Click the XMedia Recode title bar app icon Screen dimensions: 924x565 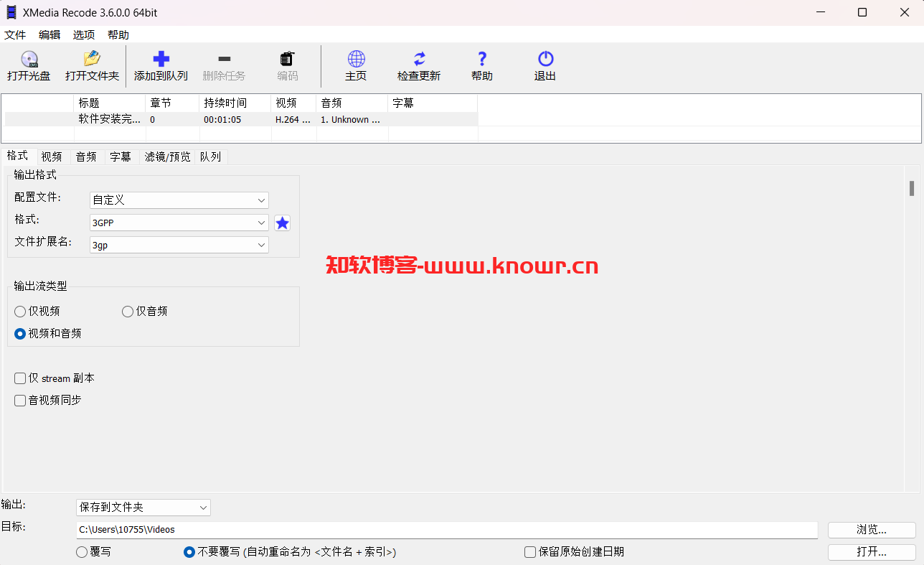pos(11,12)
